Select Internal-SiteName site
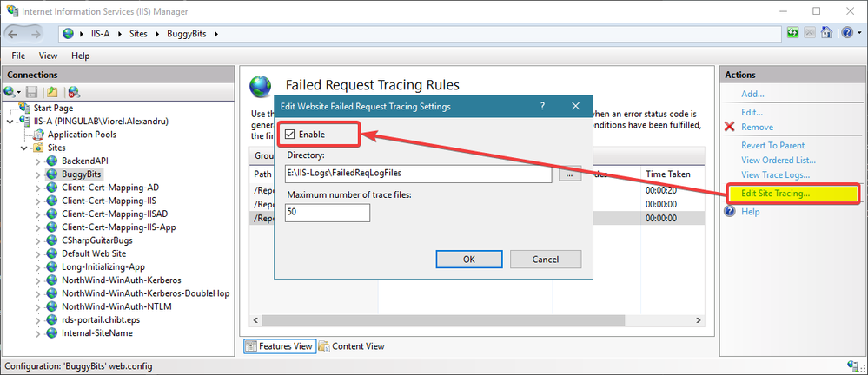 [96, 333]
